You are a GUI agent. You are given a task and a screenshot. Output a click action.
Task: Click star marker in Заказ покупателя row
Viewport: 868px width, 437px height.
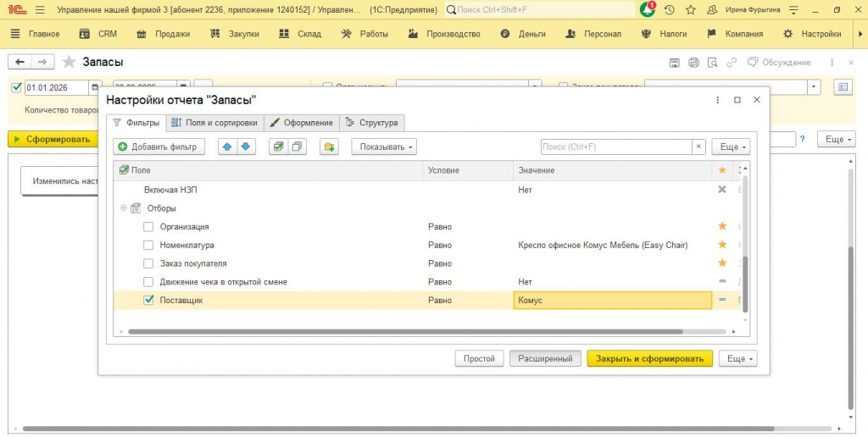(x=722, y=263)
